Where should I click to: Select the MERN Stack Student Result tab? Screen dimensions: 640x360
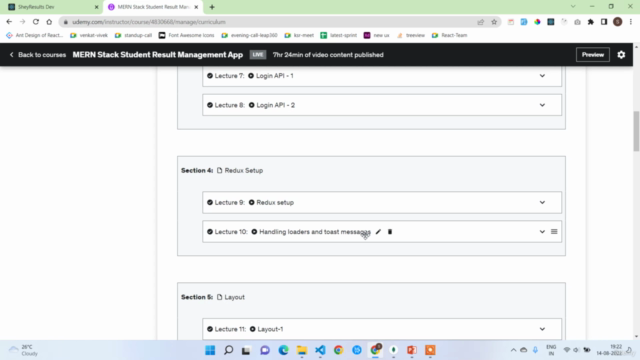pyautogui.click(x=153, y=7)
